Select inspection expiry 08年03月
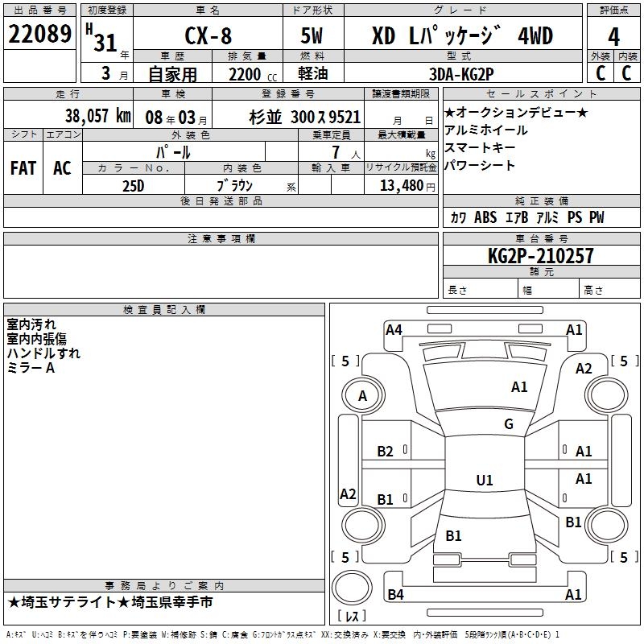Screen dimensions: 644x644 [176, 118]
